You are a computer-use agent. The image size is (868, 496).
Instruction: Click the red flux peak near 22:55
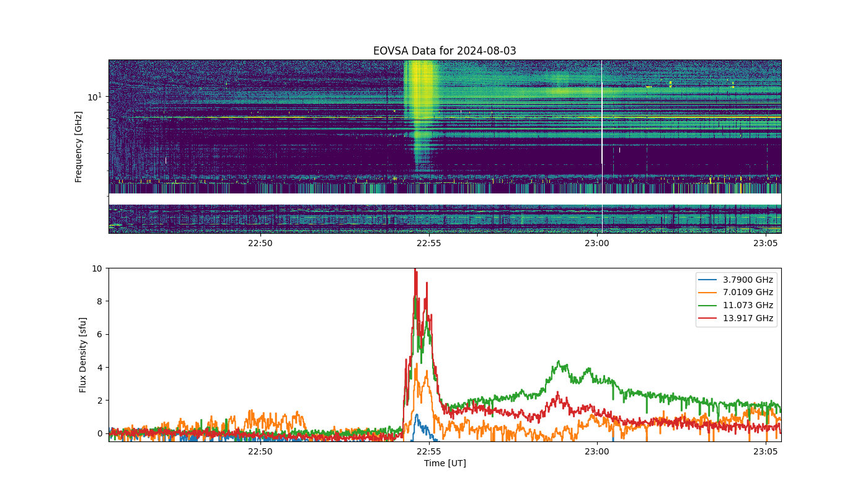tap(415, 270)
